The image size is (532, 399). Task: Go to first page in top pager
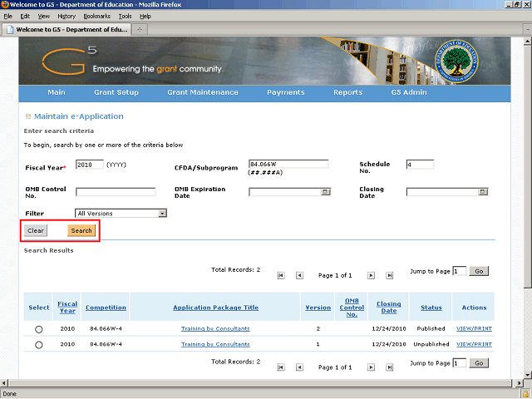tap(281, 275)
